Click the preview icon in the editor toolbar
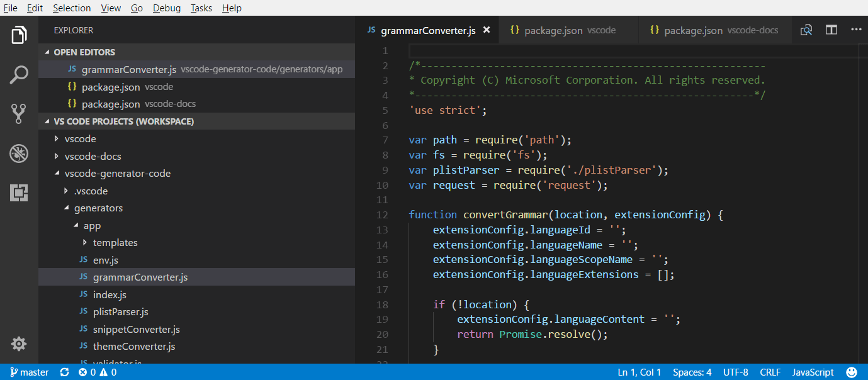The height and width of the screenshot is (380, 868). coord(806,30)
